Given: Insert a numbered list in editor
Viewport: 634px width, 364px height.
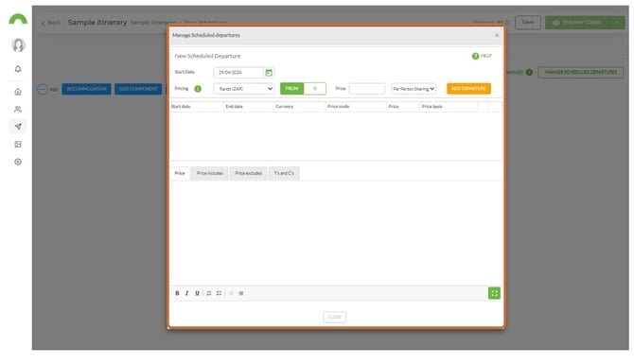Looking at the screenshot, I should pos(208,293).
